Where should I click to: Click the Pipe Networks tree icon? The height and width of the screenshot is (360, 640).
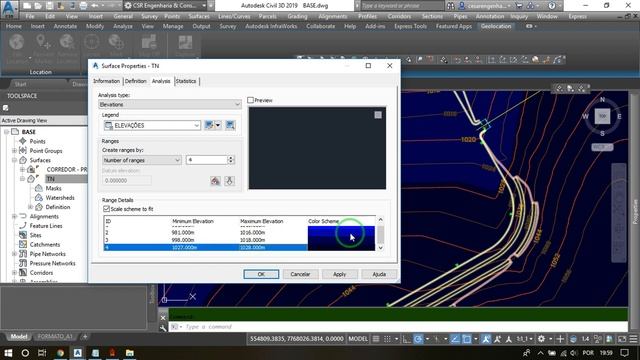tap(23, 254)
